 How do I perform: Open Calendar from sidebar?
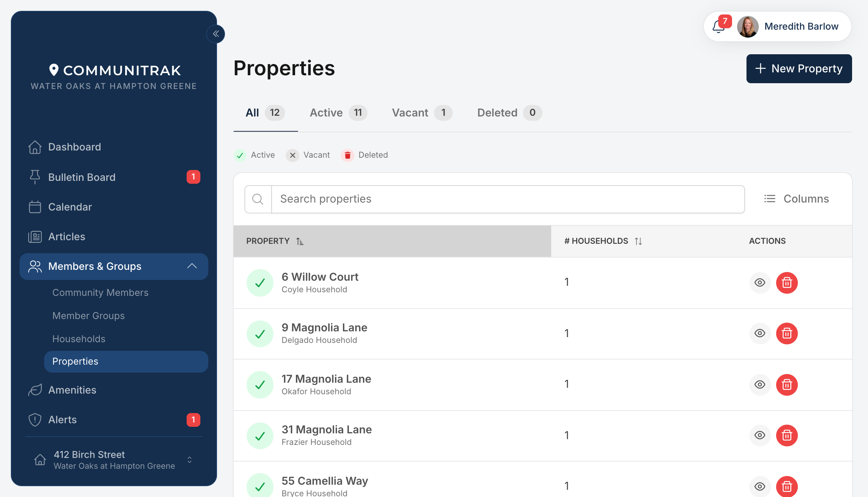pos(114,207)
